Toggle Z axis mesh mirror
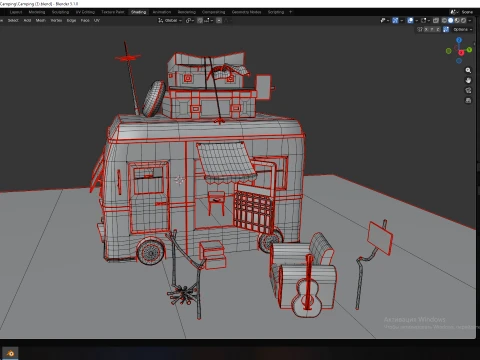 click(438, 29)
